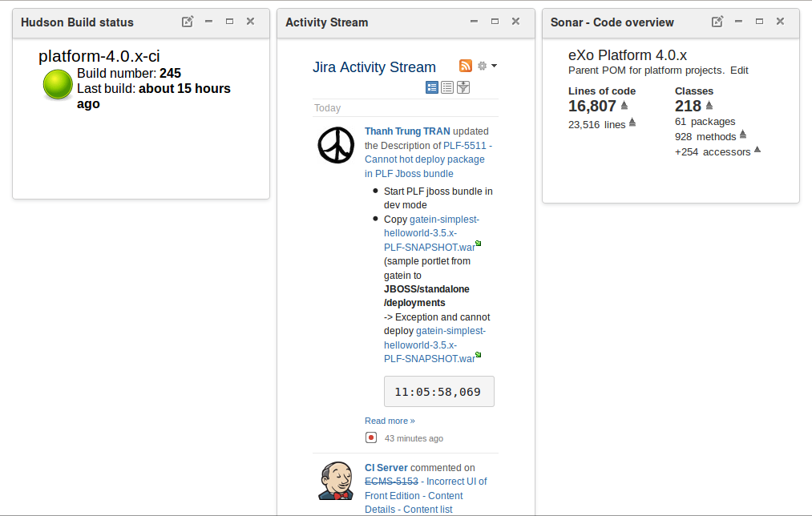Open the eXo Platform 4.0.x project title
This screenshot has width=812, height=516.
pos(627,55)
